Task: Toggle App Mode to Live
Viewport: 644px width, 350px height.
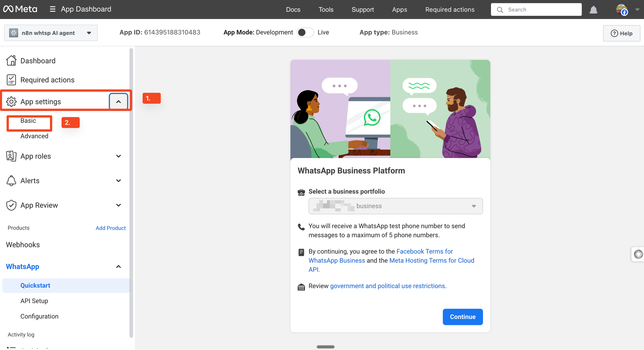Action: (x=305, y=33)
